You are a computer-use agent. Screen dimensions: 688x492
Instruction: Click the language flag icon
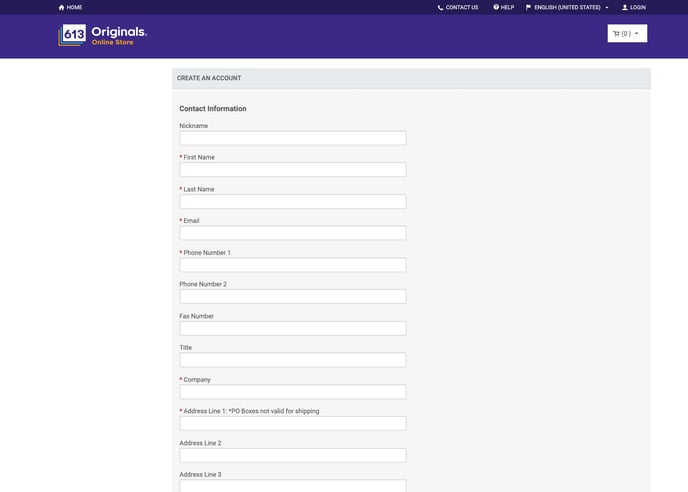[x=528, y=7]
